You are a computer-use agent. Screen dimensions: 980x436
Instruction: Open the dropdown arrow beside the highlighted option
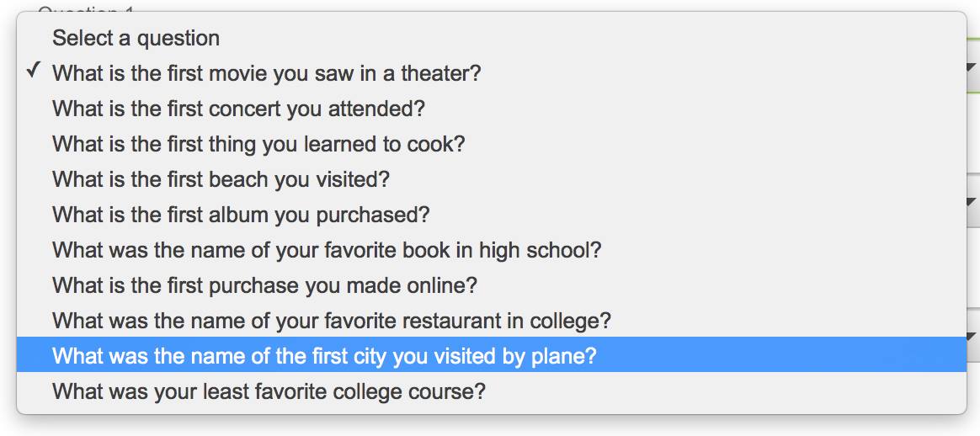(973, 337)
